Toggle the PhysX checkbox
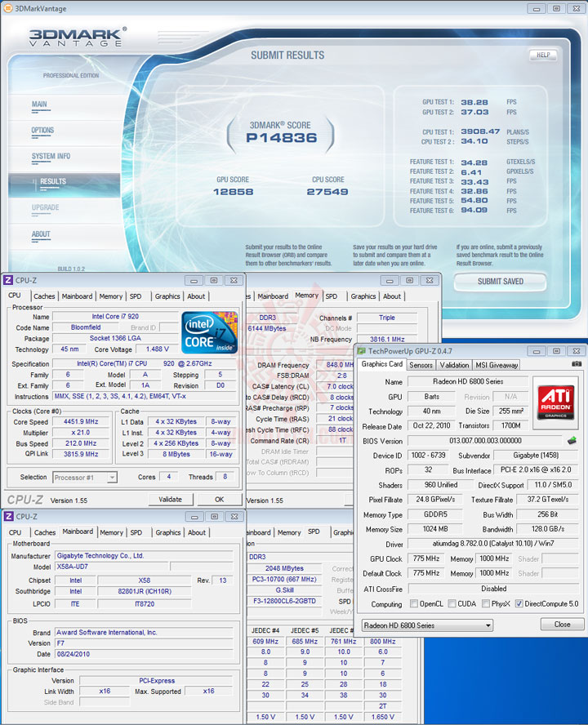The width and height of the screenshot is (588, 725). coord(486,603)
